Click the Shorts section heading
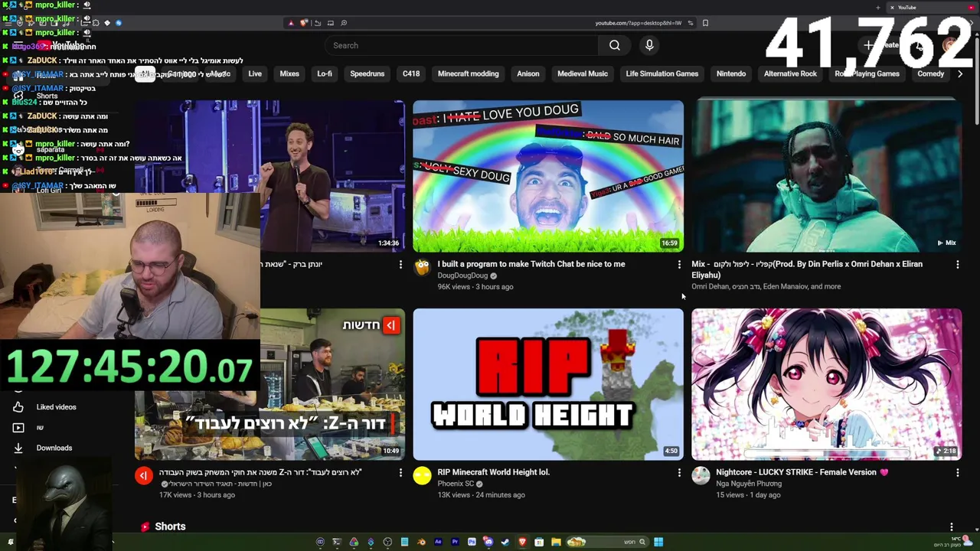 (x=170, y=527)
